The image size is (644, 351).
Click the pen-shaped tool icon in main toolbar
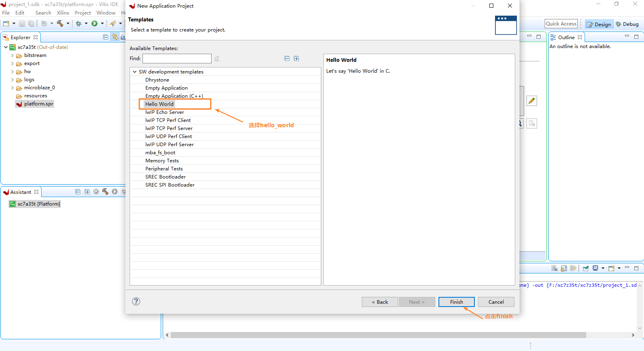pos(113,23)
